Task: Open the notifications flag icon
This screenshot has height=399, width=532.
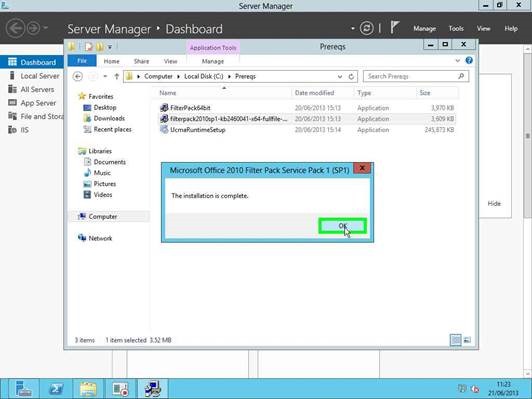Action: tap(394, 27)
